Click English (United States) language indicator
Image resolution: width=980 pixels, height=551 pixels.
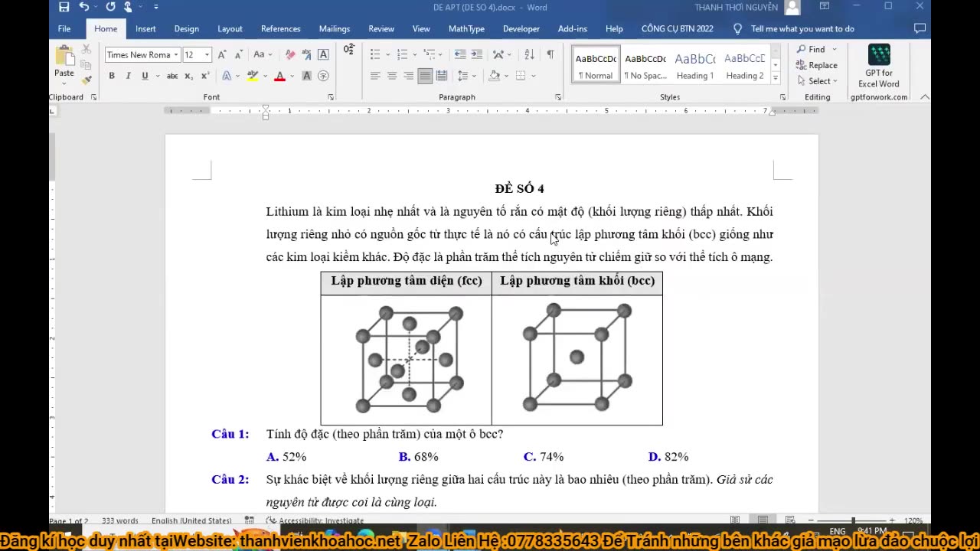[x=191, y=520]
